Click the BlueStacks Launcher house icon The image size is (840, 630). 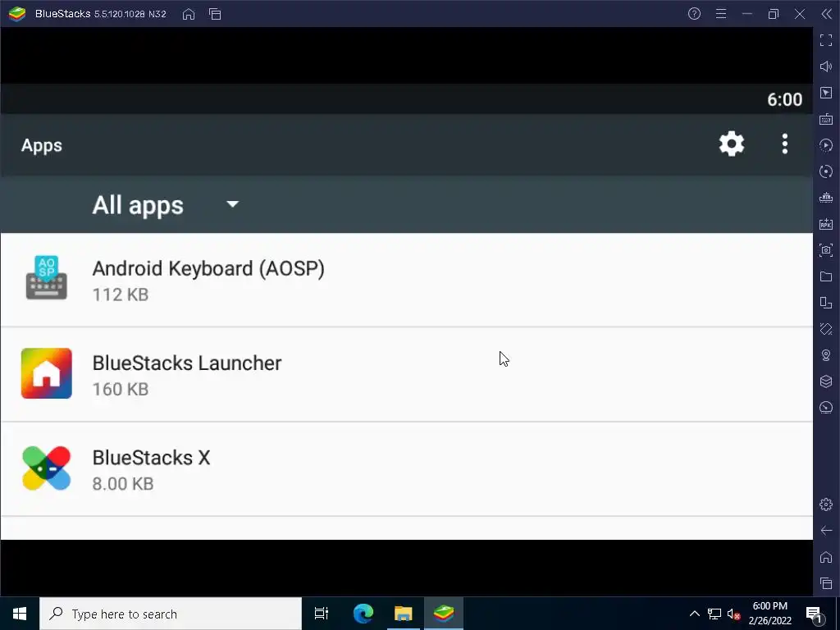coord(47,373)
